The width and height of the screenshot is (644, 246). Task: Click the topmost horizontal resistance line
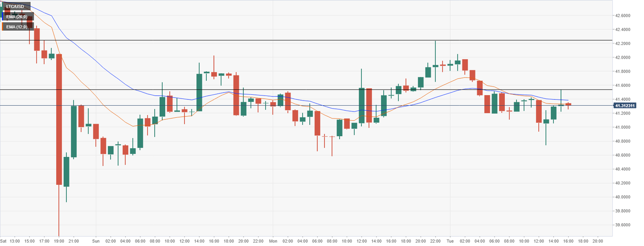click(x=293, y=40)
